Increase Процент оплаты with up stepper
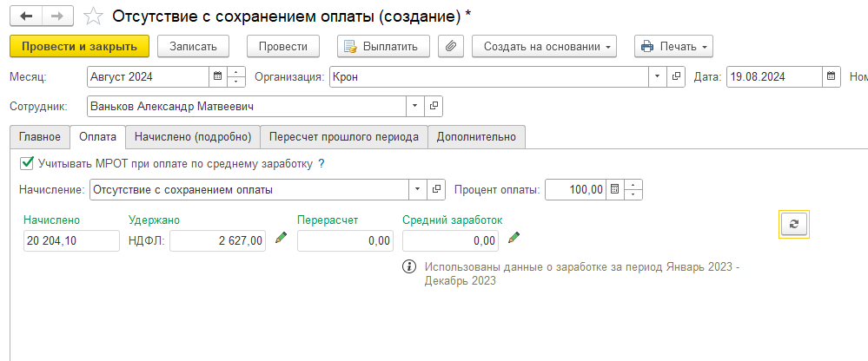Image resolution: width=868 pixels, height=361 pixels. 633,185
